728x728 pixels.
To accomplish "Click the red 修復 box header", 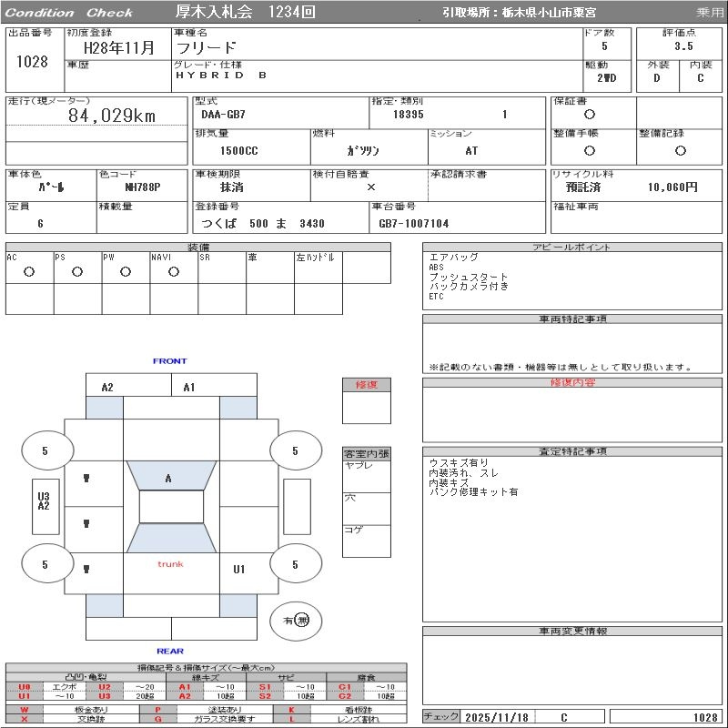I will [x=366, y=385].
